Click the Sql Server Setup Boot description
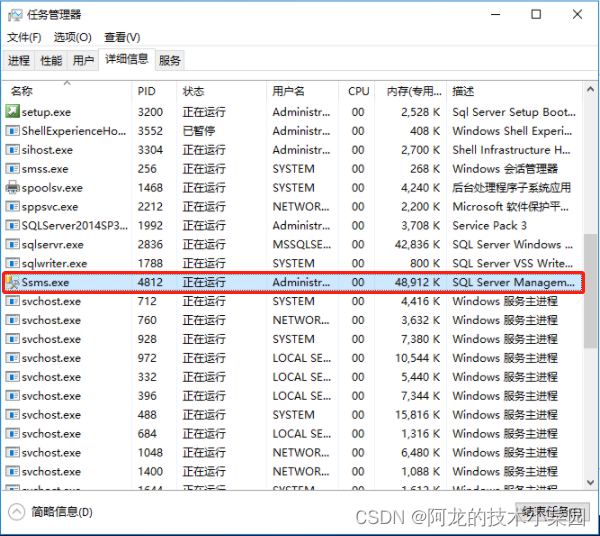 click(514, 112)
